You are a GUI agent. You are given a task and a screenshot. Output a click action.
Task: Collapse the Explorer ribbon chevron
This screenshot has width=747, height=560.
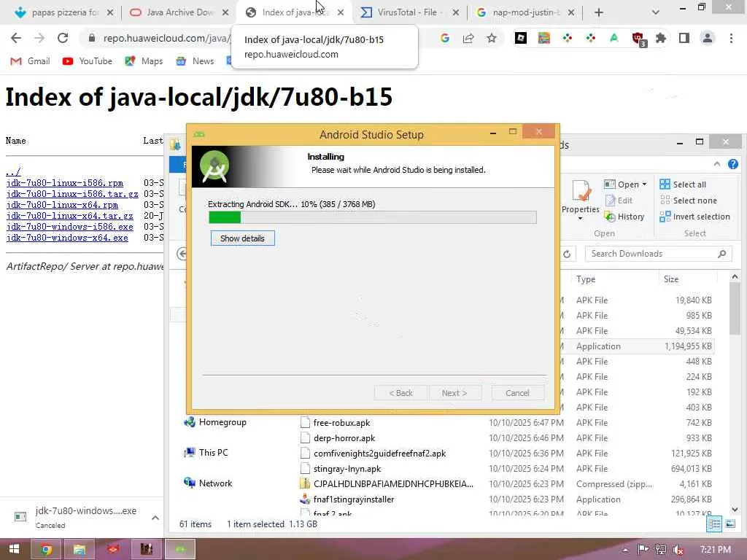tap(717, 164)
